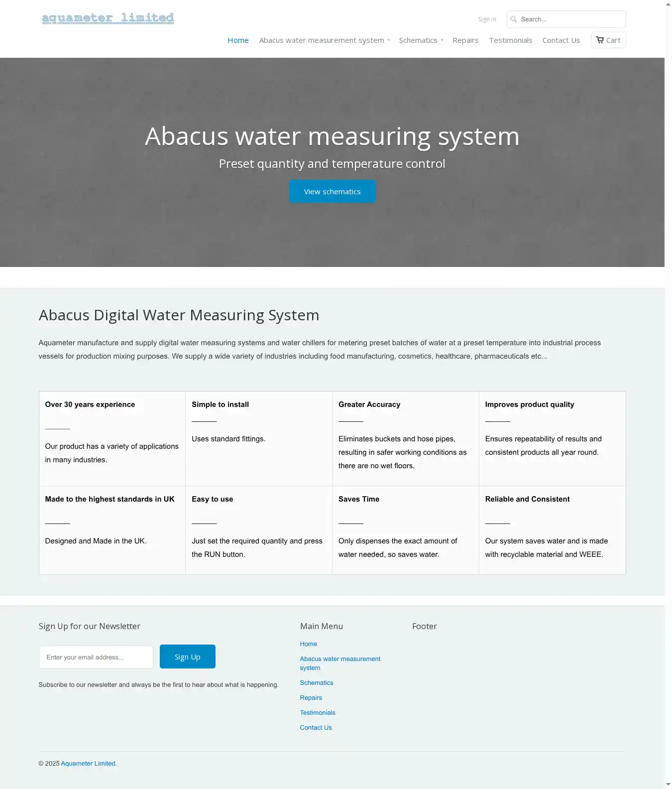
Task: Visit footer Testimonials link
Action: (x=318, y=713)
